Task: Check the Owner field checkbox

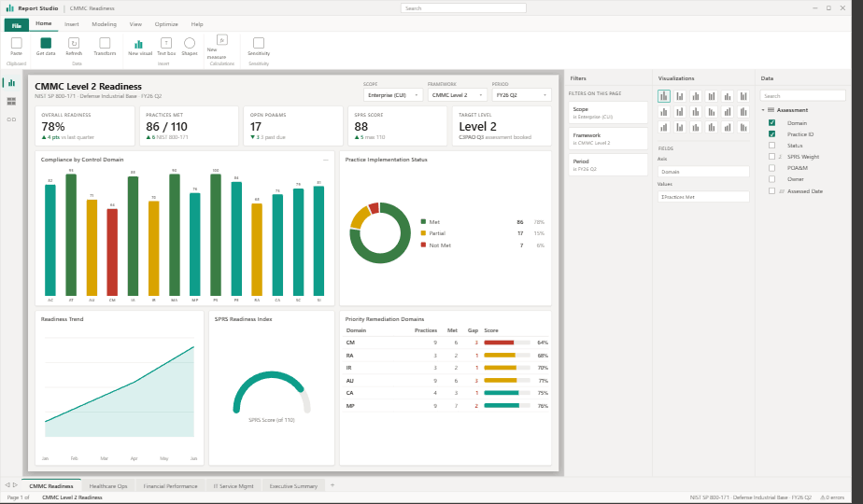Action: click(x=771, y=179)
